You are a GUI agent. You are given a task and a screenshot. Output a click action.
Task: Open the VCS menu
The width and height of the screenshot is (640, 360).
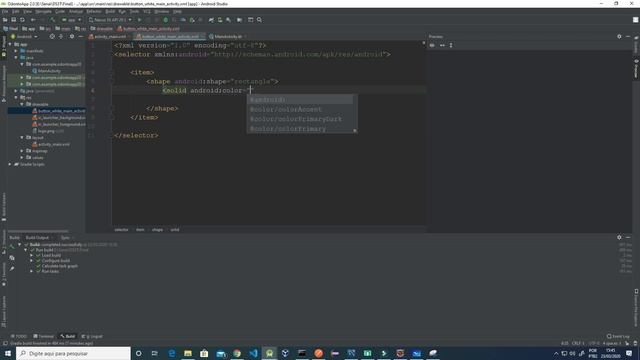[147, 11]
